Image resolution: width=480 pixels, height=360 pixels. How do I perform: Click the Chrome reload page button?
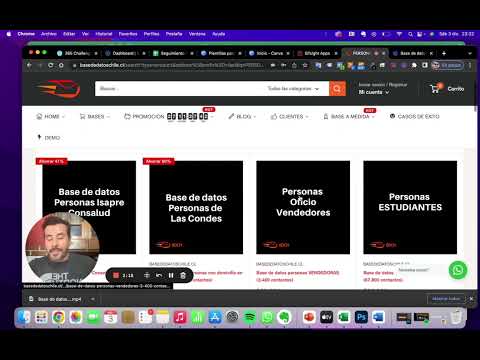(x=51, y=65)
